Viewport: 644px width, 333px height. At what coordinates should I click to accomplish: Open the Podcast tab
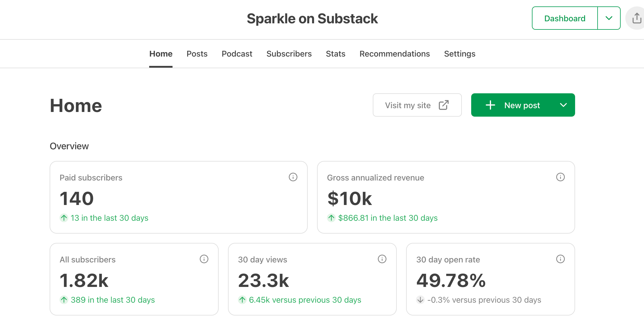click(x=237, y=54)
